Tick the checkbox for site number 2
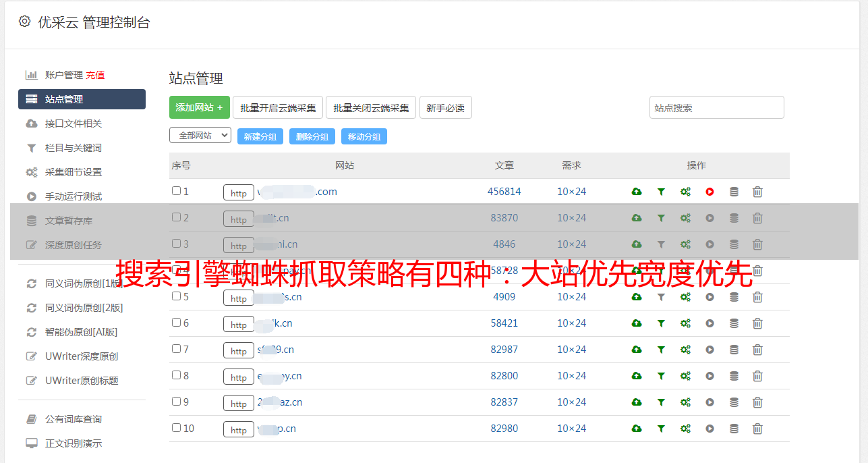 (x=176, y=217)
